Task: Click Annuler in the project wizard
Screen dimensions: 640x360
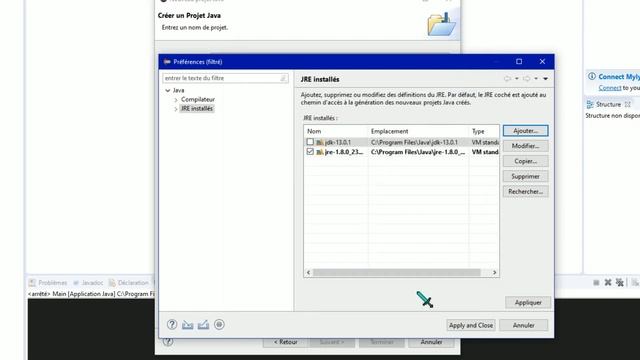Action: pyautogui.click(x=431, y=342)
